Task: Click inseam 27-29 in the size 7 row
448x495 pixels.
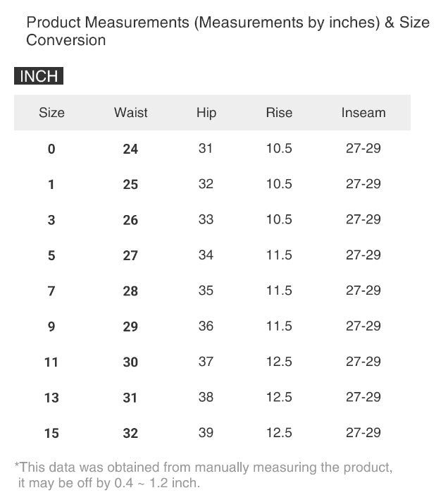Action: pos(363,291)
